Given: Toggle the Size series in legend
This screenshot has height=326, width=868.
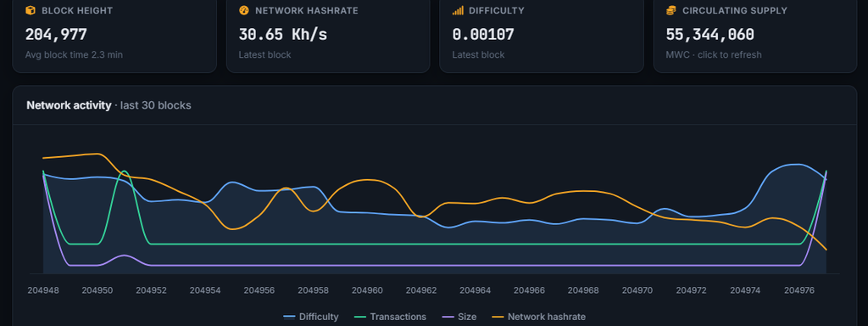Looking at the screenshot, I should [459, 318].
